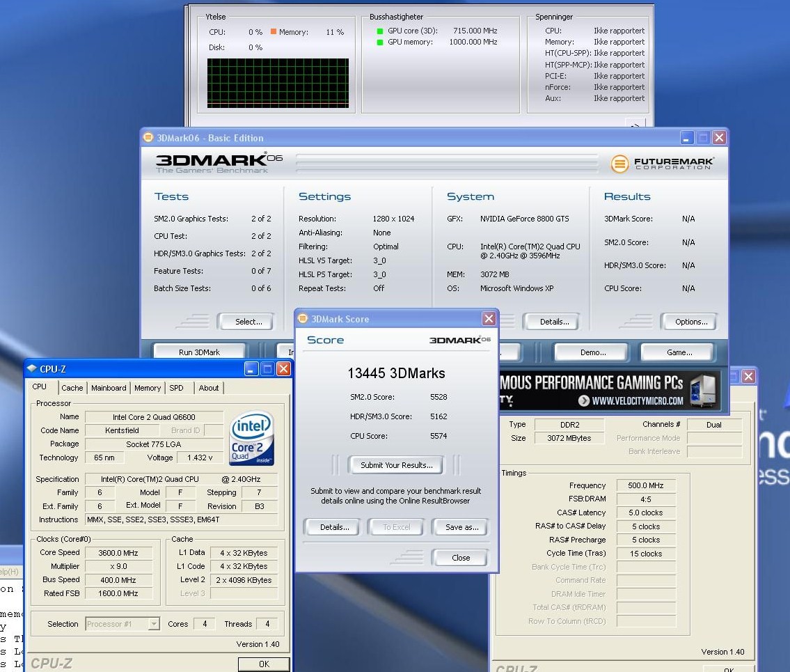This screenshot has height=672, width=790.
Task: Minimize the front CPU-Z window
Action: (x=251, y=368)
